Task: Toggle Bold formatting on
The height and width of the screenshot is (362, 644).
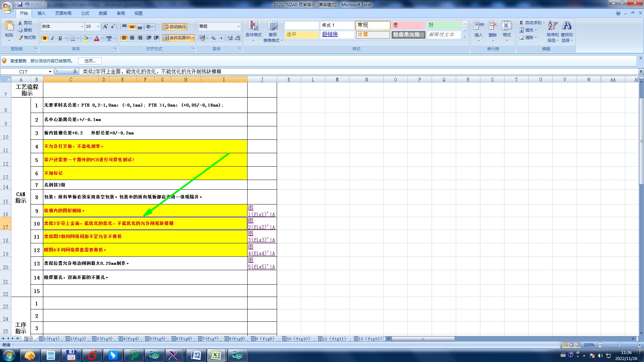Action: click(45, 38)
